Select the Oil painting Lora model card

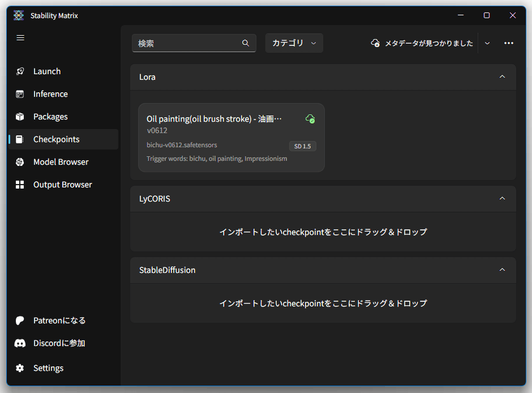(x=232, y=138)
